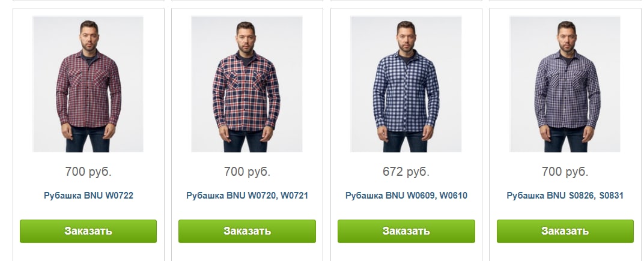View the red-navy plaid shirt W0720 image
Viewport: 644px width, 261px height.
(x=247, y=84)
